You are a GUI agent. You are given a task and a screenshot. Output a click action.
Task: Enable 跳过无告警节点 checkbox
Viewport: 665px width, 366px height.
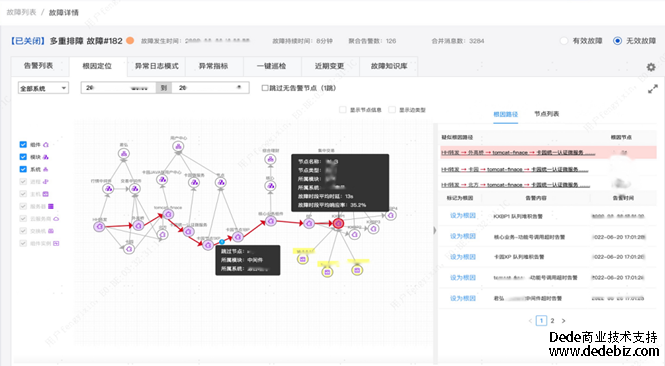pyautogui.click(x=265, y=88)
